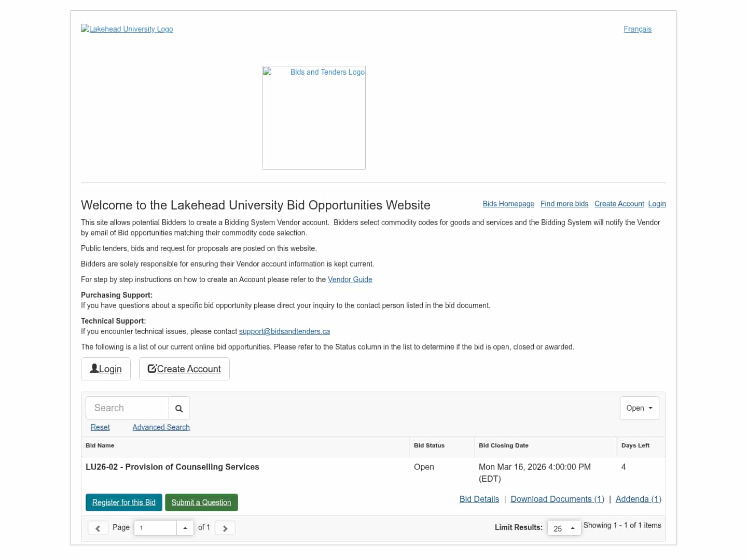Switch the site language to Français
Screen dimensions: 747x560
(x=638, y=29)
